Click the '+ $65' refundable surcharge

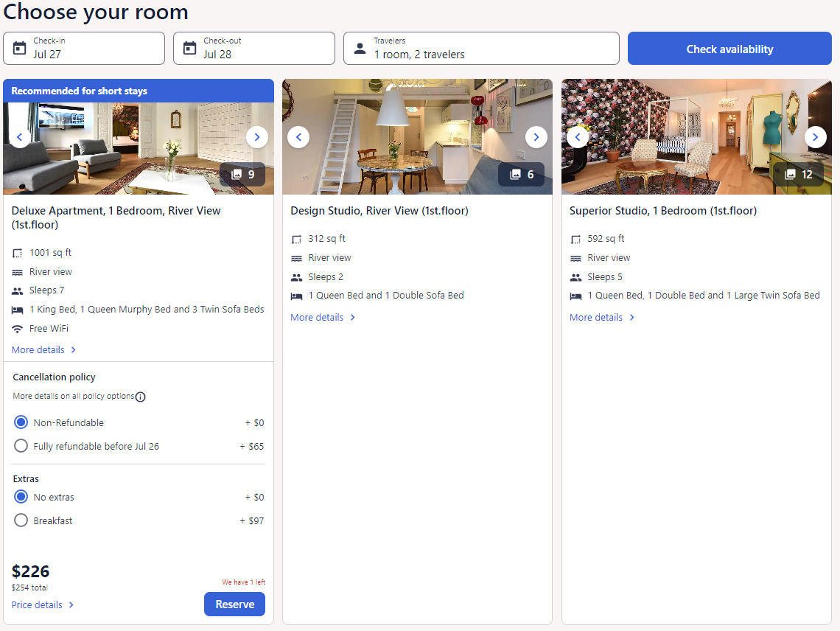pos(252,446)
